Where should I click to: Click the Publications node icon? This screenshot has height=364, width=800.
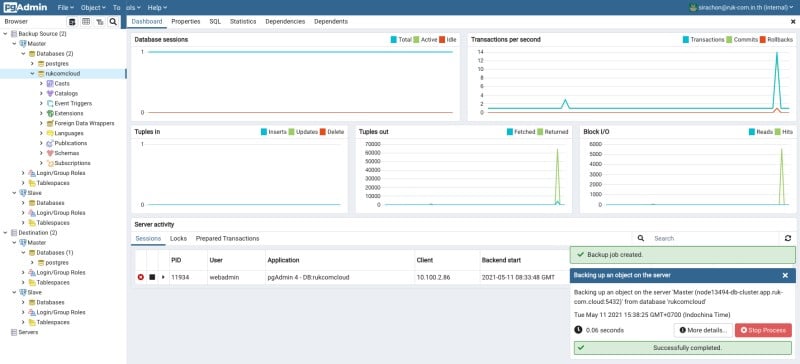[50, 143]
